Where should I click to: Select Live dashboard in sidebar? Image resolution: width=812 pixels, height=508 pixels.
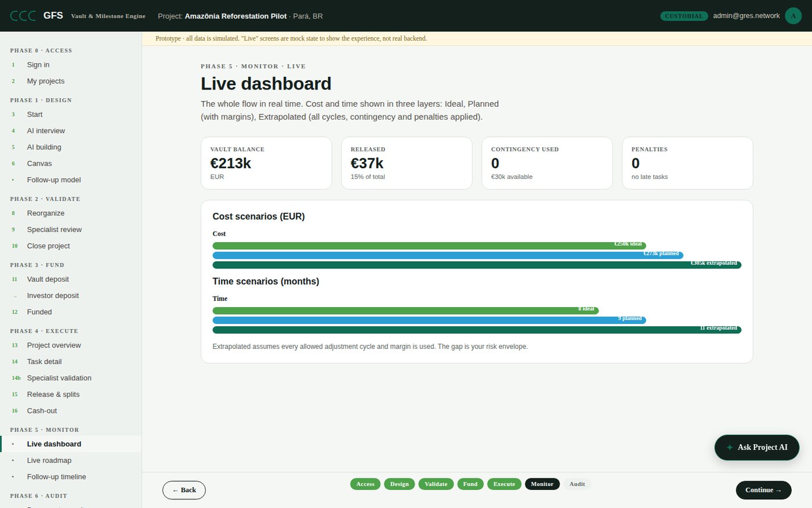point(71,444)
